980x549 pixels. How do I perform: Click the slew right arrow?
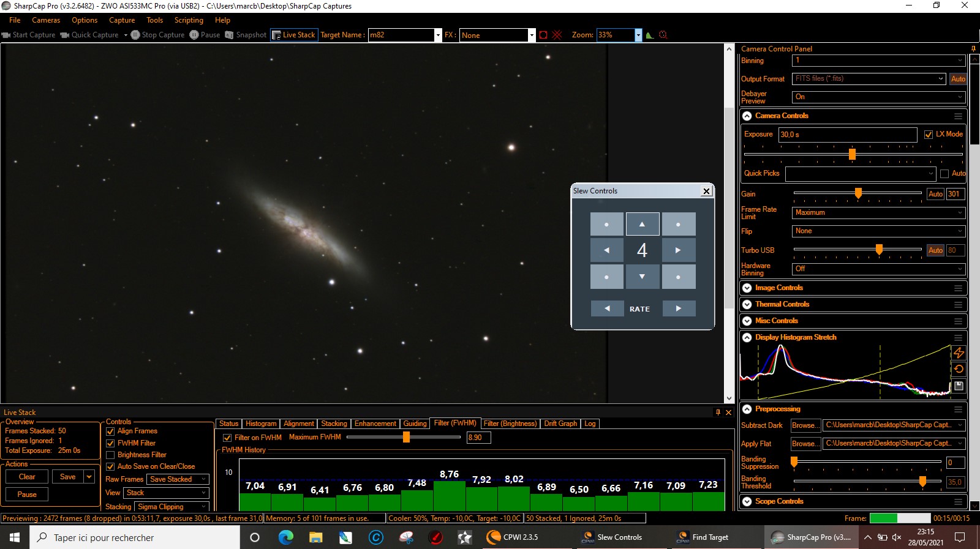coord(678,250)
